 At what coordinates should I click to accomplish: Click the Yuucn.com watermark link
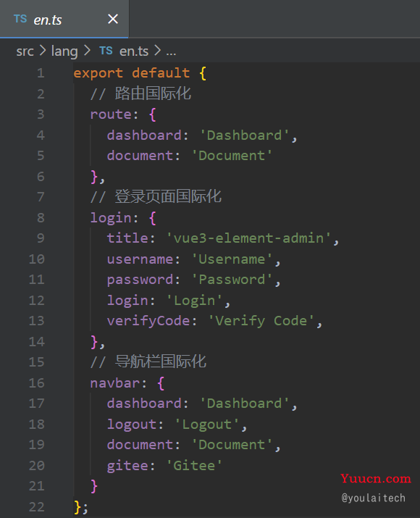[x=376, y=478]
